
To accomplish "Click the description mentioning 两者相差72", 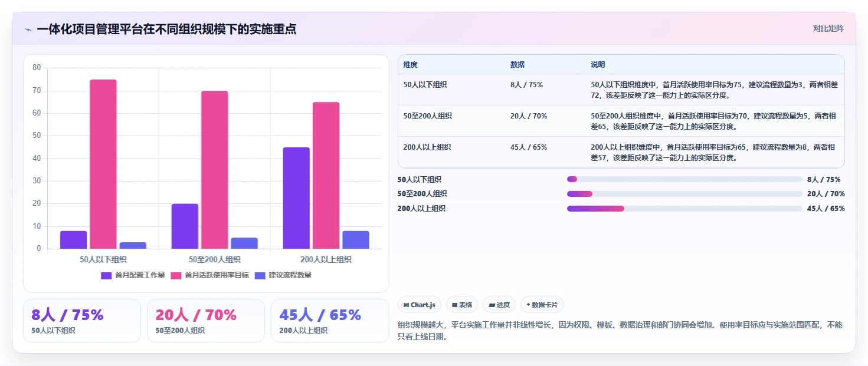I will click(x=714, y=90).
